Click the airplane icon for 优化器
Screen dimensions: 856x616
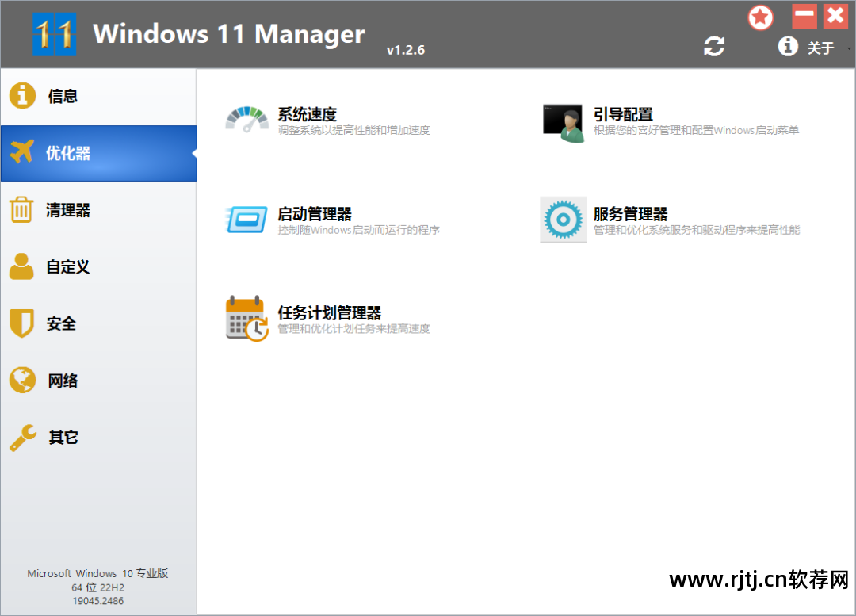[x=22, y=151]
